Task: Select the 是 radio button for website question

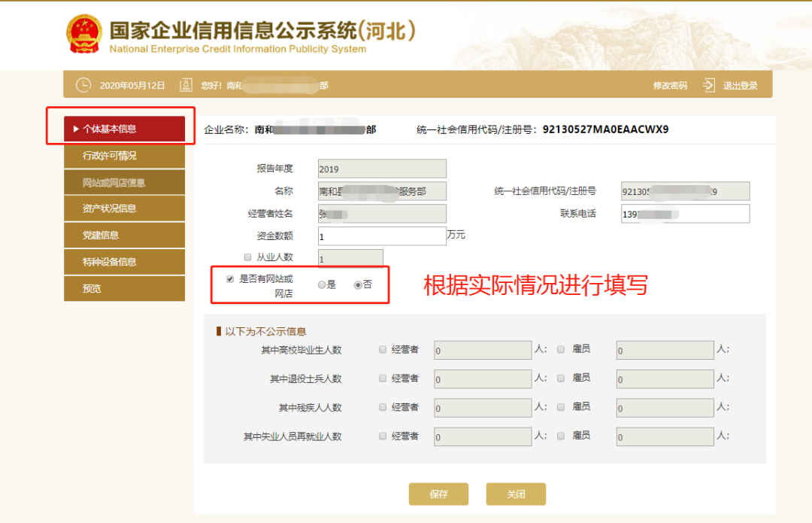Action: point(323,284)
